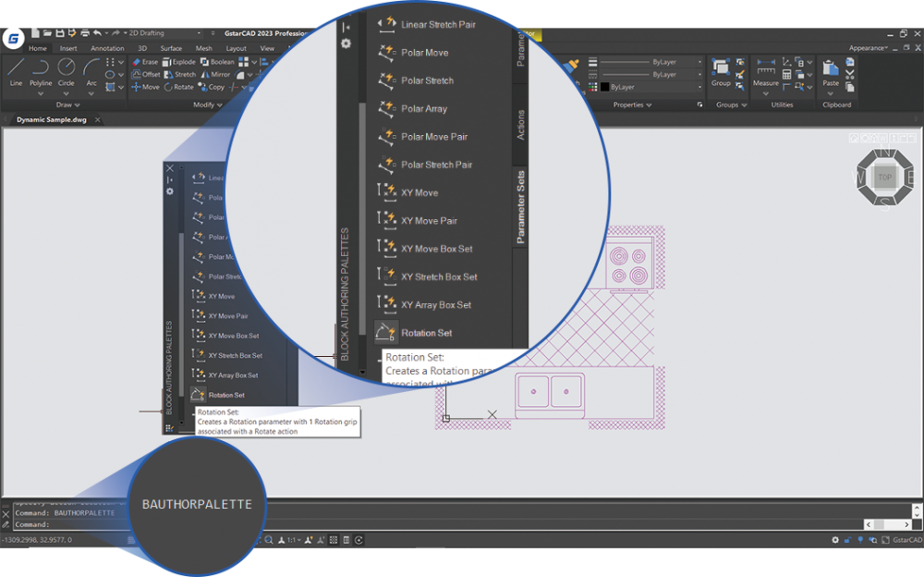Switch to the Surface ribbon tab

(171, 48)
